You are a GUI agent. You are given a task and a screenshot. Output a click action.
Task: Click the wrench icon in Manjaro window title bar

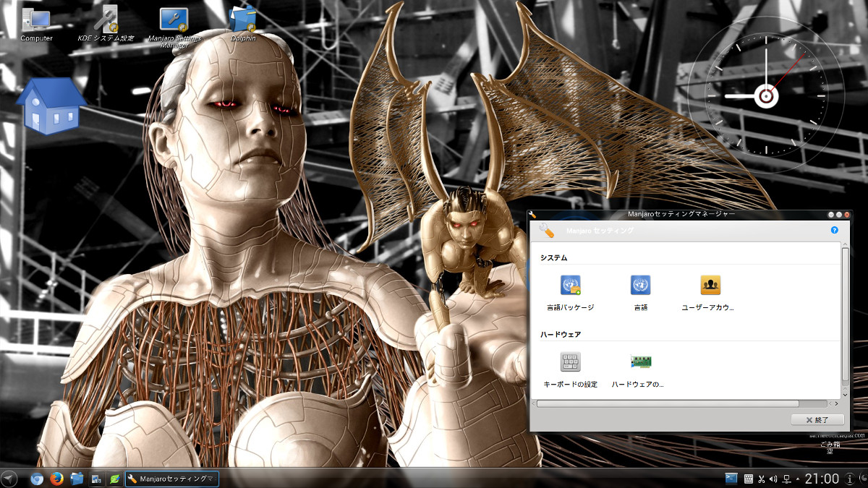coord(533,215)
